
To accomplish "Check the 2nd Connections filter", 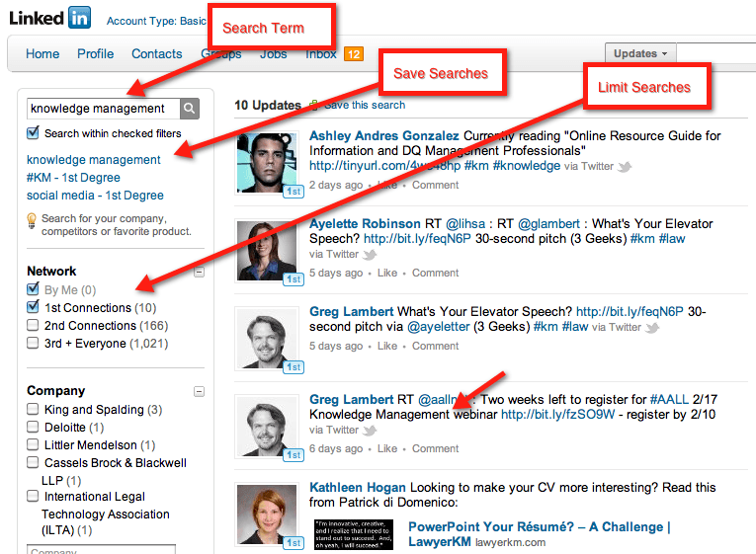I will pyautogui.click(x=33, y=325).
